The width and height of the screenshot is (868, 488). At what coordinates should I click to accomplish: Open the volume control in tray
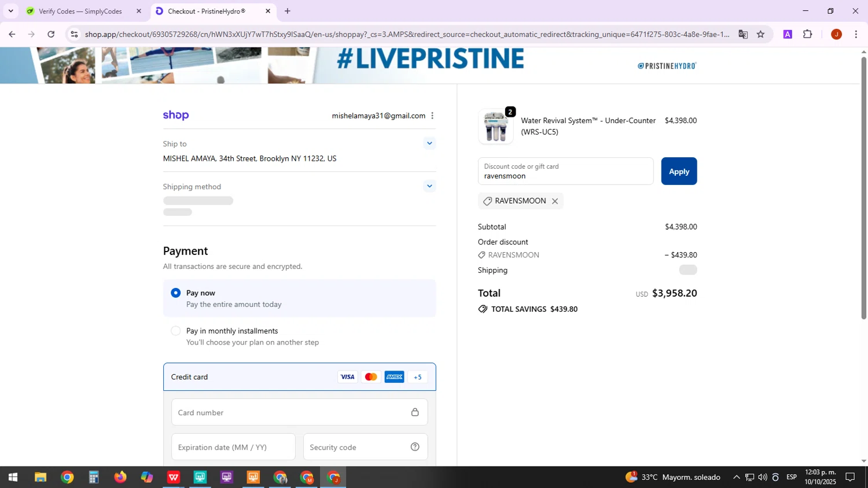tap(763, 478)
